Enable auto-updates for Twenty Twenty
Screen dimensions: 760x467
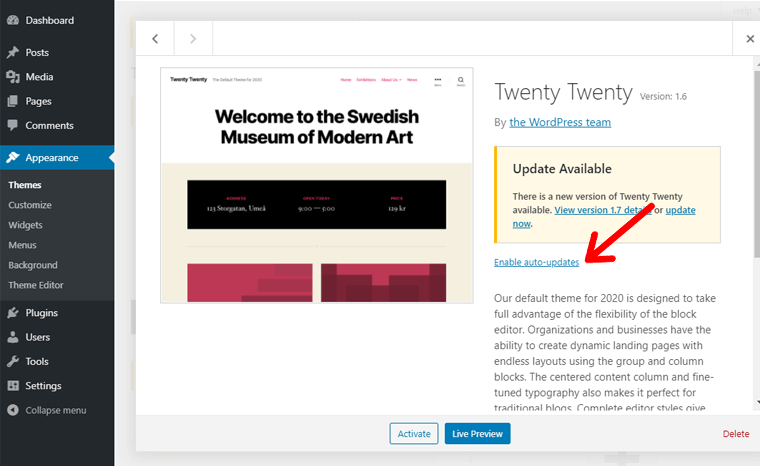tap(537, 262)
